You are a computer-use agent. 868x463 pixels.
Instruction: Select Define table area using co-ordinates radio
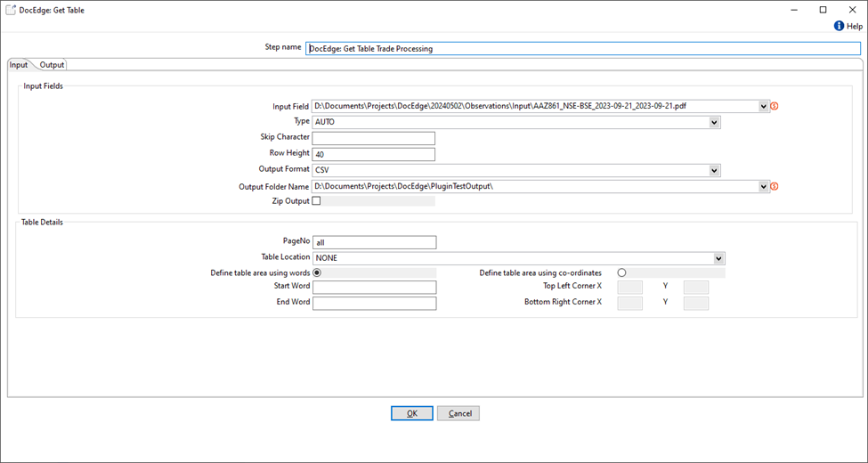[x=621, y=272]
